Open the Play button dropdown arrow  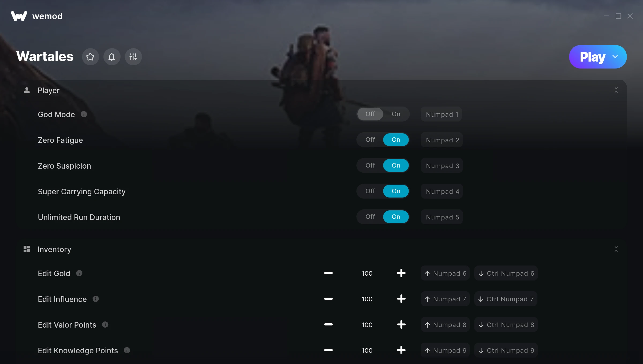pyautogui.click(x=615, y=57)
